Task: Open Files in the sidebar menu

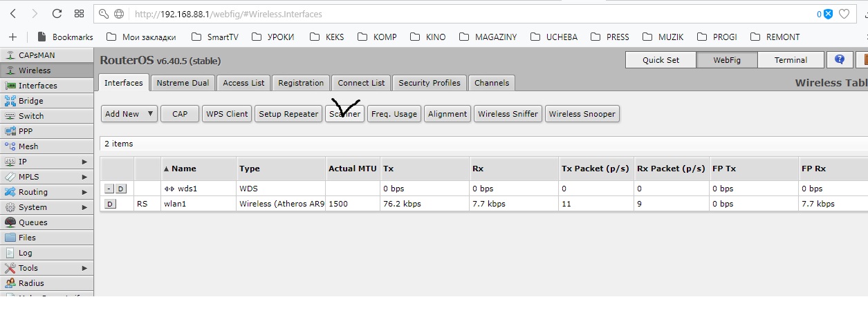Action: (x=46, y=238)
